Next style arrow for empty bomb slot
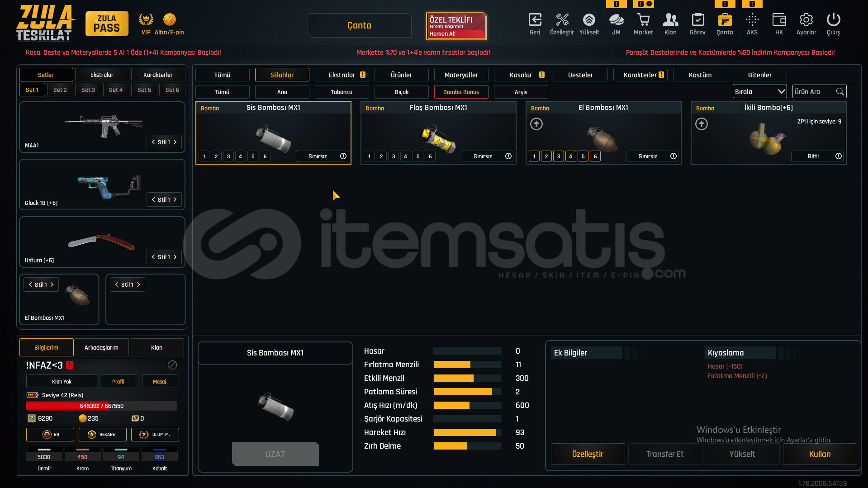The width and height of the screenshot is (868, 488). point(139,284)
